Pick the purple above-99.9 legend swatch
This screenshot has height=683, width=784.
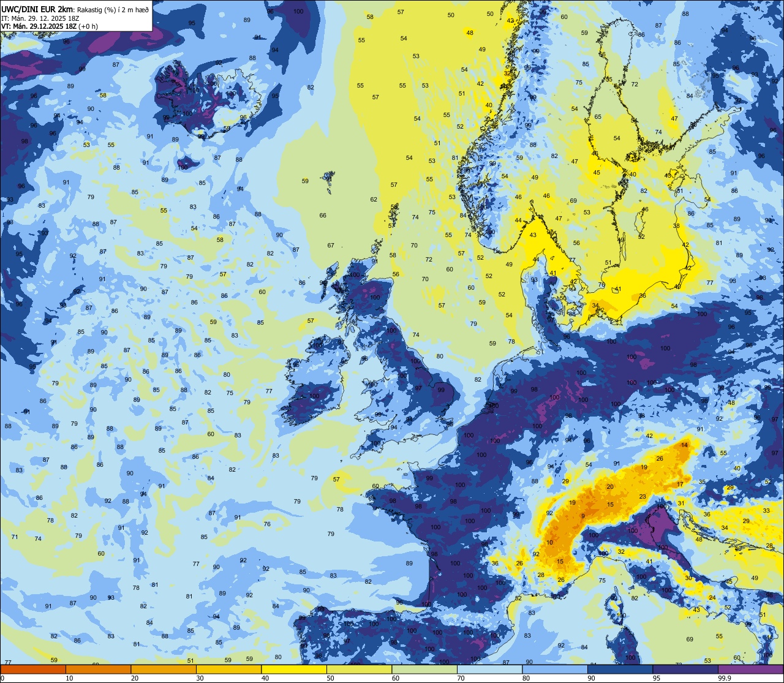coord(750,669)
